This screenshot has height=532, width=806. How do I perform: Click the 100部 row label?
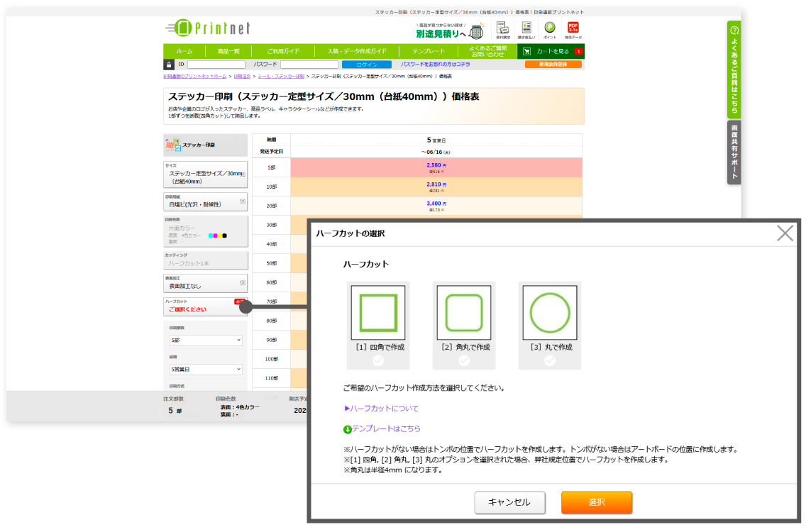coord(272,360)
